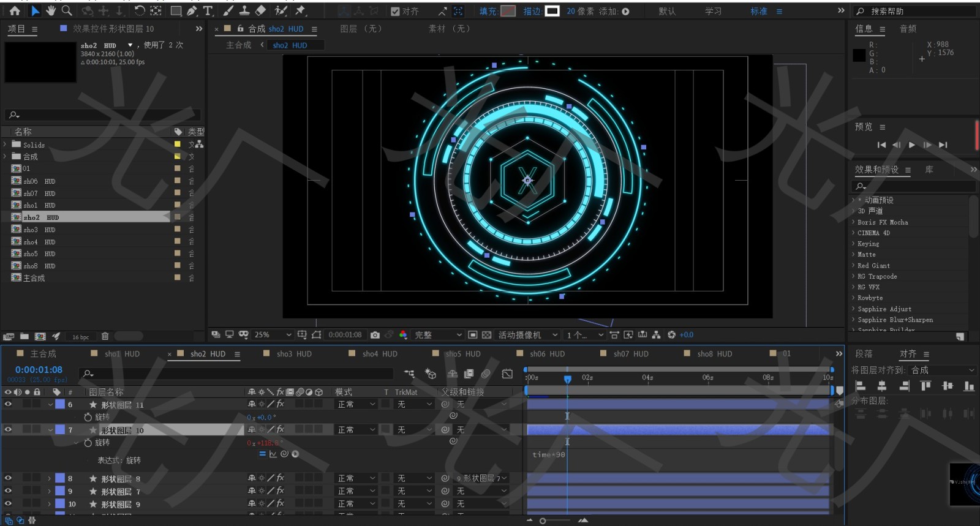Expand the Solids folder
980x526 pixels.
click(6, 145)
